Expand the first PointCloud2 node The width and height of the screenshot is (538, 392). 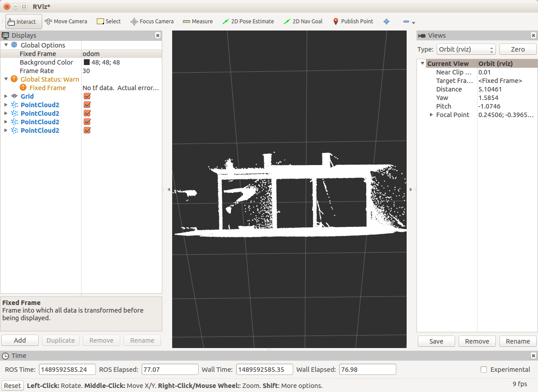(6, 105)
